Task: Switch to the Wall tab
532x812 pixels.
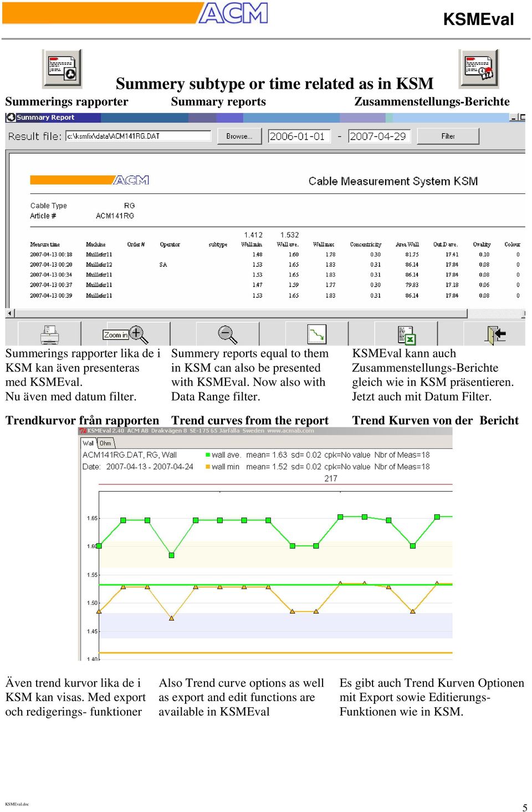Action: coord(88,443)
